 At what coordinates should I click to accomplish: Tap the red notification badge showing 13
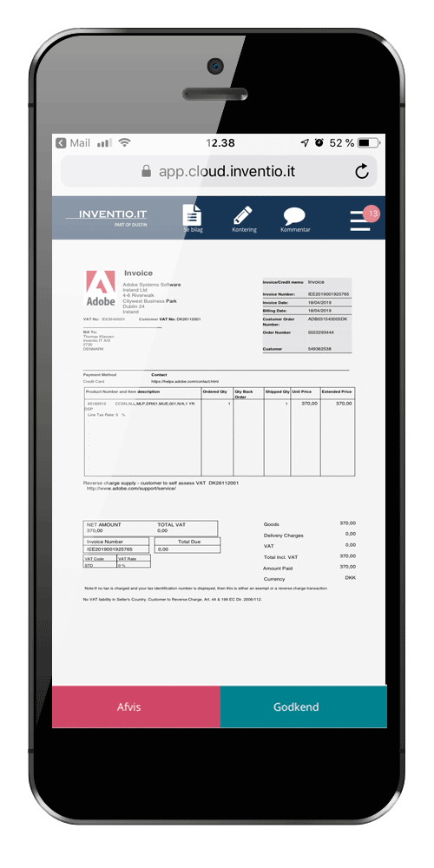[372, 214]
